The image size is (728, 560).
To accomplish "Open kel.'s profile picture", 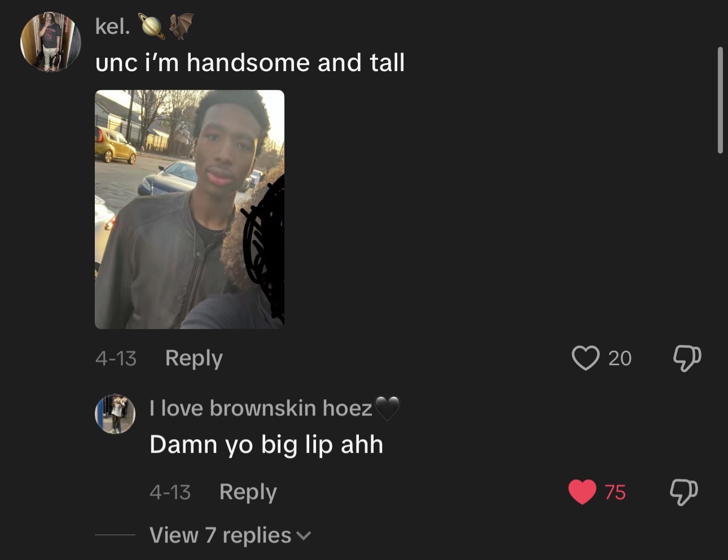I will pyautogui.click(x=51, y=42).
